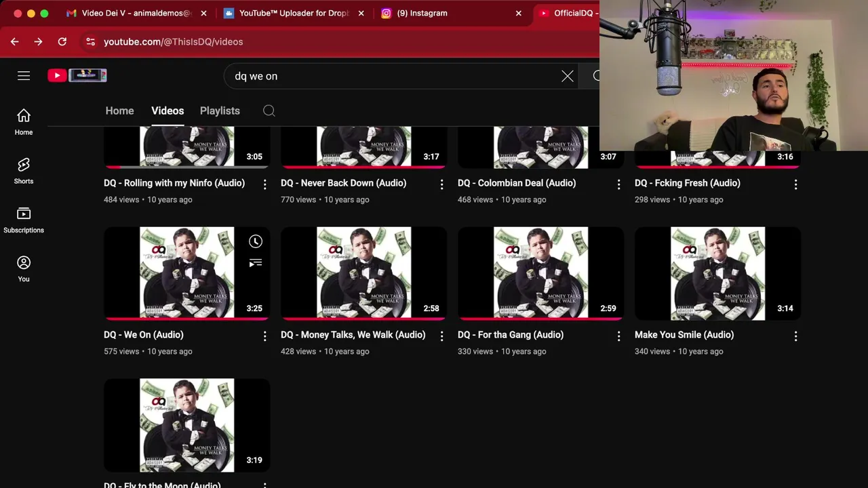The image size is (868, 488).
Task: Click the browser forward arrow
Action: pyautogui.click(x=38, y=41)
